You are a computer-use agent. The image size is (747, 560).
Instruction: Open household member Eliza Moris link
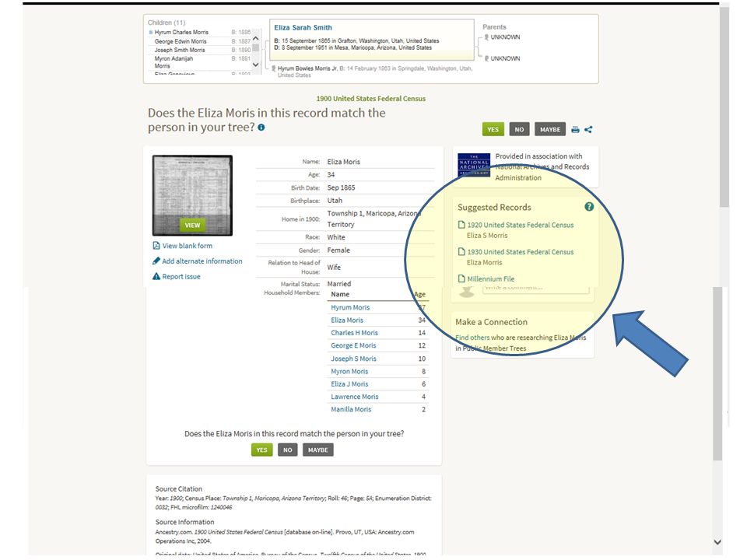coord(347,320)
